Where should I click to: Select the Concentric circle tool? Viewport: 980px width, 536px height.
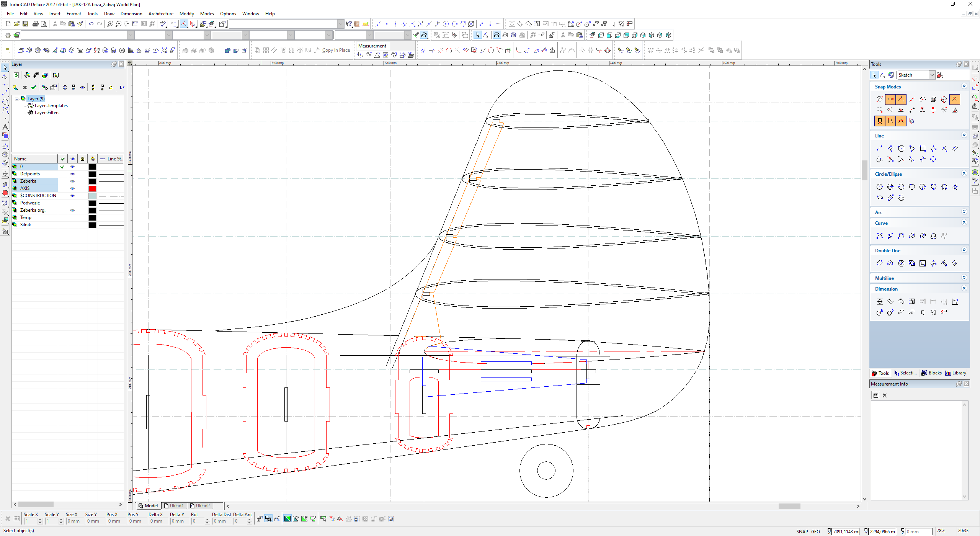[x=890, y=187]
